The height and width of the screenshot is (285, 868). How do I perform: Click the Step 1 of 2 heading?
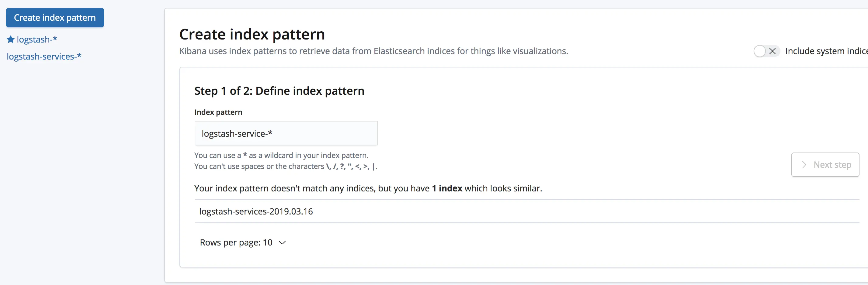279,91
